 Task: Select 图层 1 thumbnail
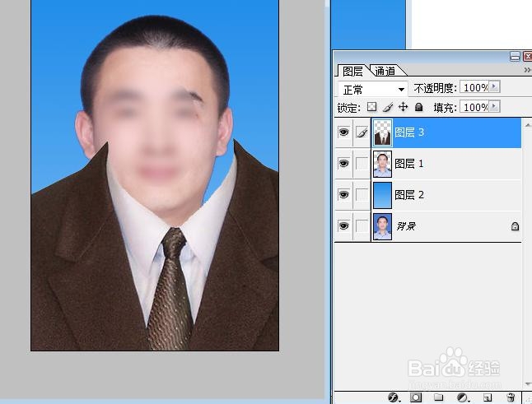(x=382, y=164)
